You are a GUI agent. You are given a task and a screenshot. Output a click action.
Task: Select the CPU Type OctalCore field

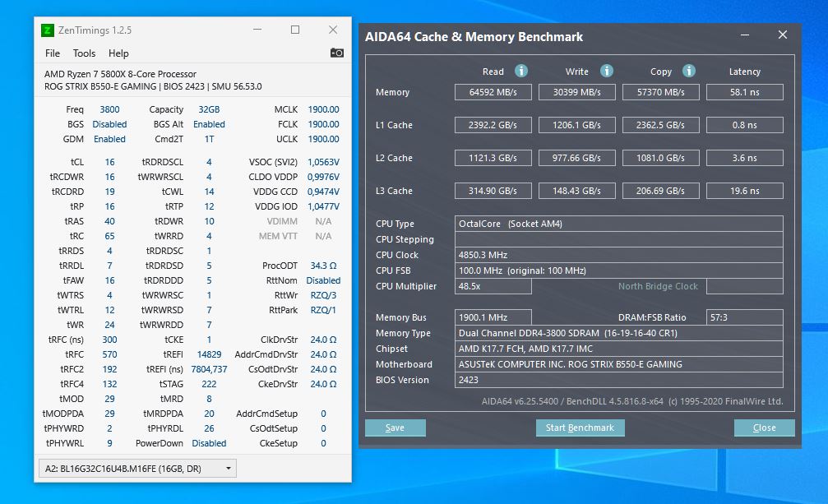point(618,223)
